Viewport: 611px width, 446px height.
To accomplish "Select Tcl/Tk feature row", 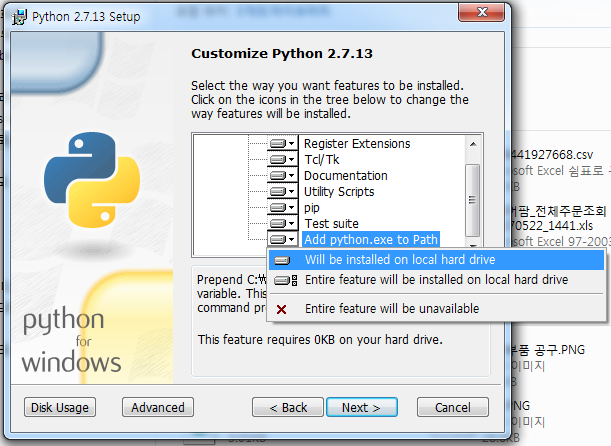I will tap(322, 160).
